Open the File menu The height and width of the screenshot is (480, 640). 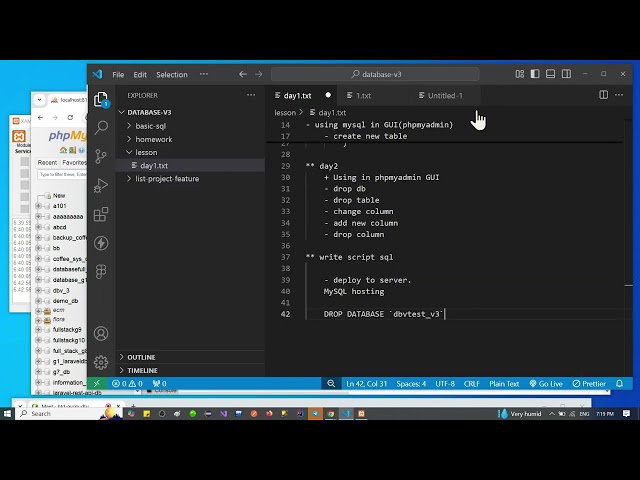tap(118, 75)
